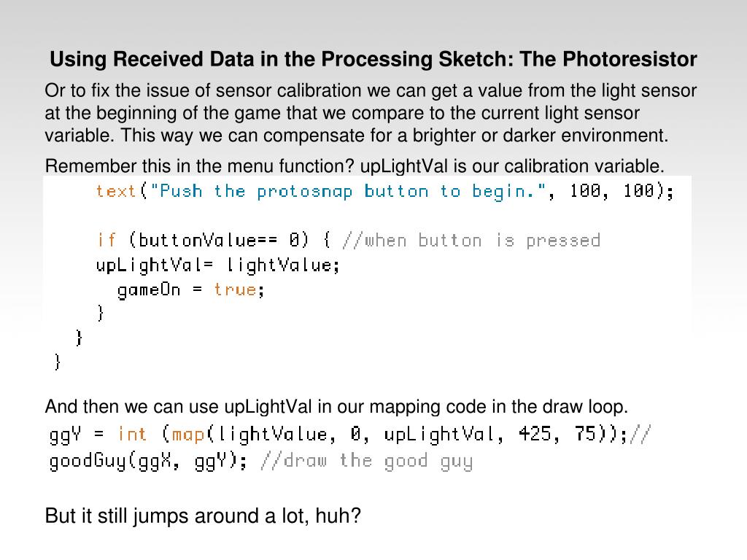The image size is (747, 560).
Task: Click the orange "if" keyword in the code
Action: pyautogui.click(x=106, y=240)
